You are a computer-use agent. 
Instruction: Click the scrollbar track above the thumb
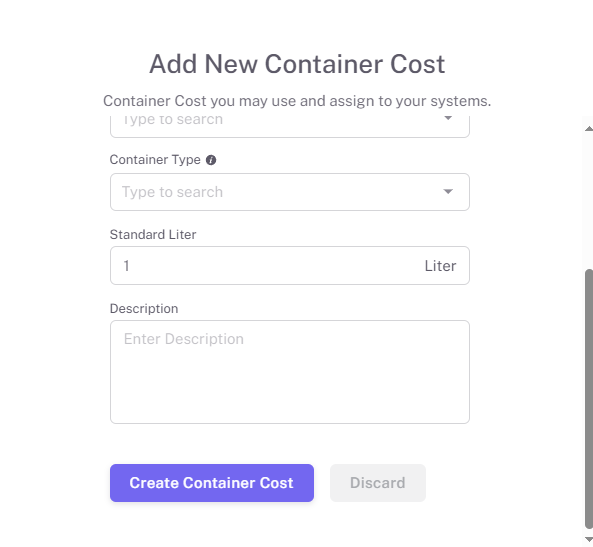588,200
